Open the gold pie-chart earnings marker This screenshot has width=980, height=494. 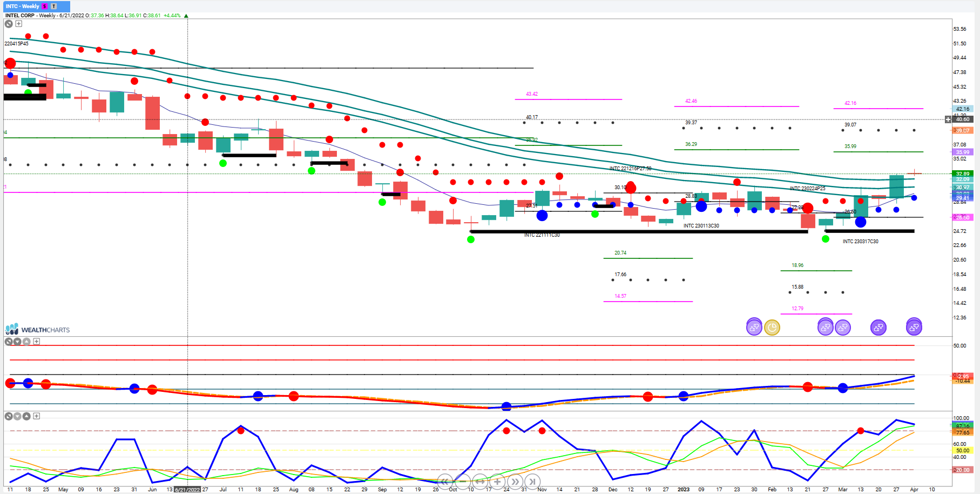tap(772, 327)
